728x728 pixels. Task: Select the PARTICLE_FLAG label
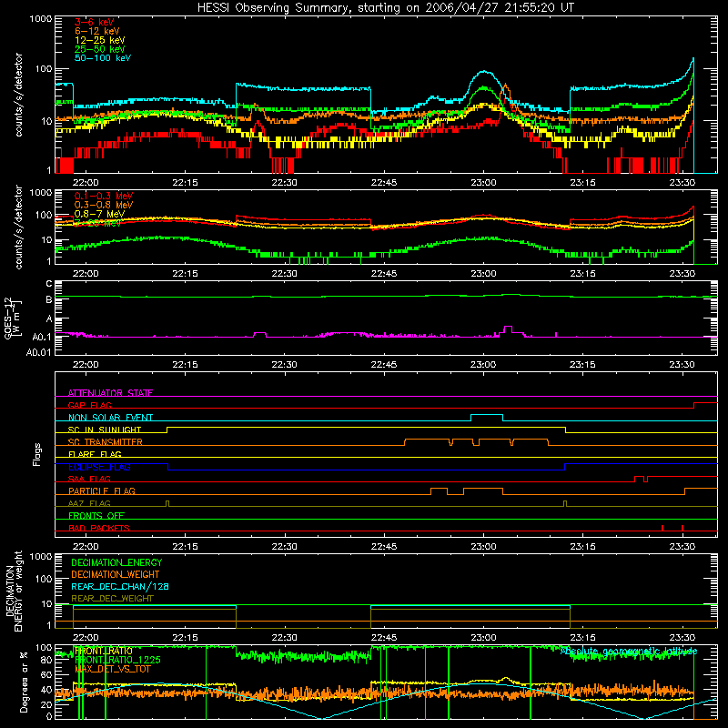(102, 490)
